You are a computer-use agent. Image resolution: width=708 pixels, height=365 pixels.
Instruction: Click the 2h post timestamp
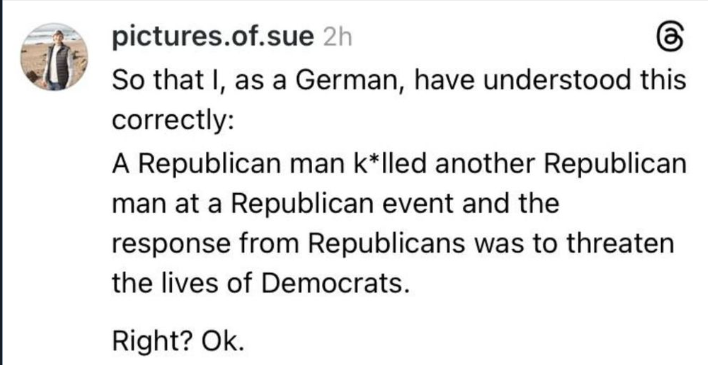click(x=338, y=39)
